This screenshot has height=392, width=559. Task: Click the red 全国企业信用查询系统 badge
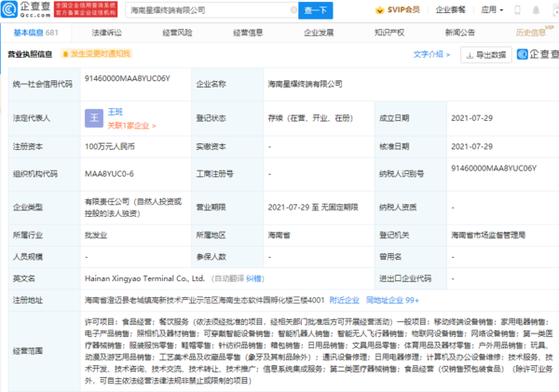(x=86, y=9)
